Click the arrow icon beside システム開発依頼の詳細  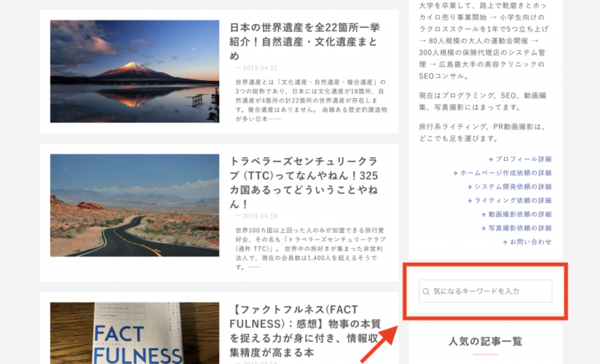(469, 186)
